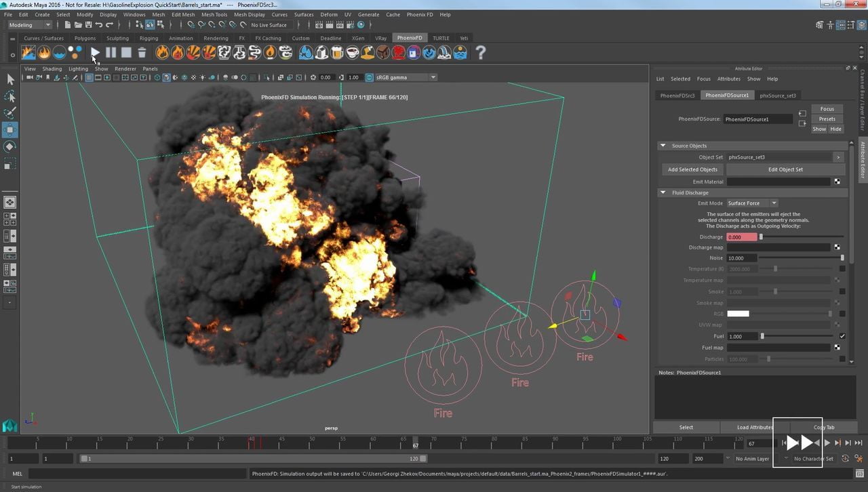Pick the Select tool in the toolbox
Image resolution: width=868 pixels, height=492 pixels.
click(x=10, y=79)
